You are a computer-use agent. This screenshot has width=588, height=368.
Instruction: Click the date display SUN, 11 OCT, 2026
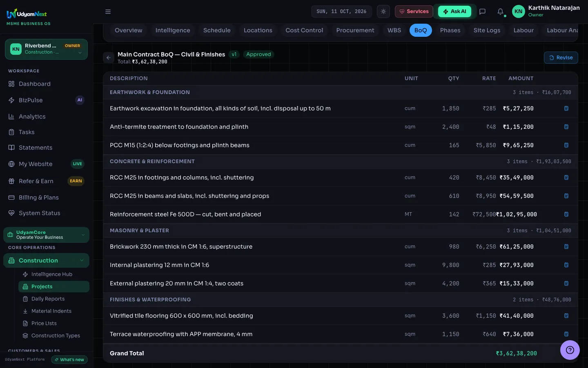coord(341,11)
